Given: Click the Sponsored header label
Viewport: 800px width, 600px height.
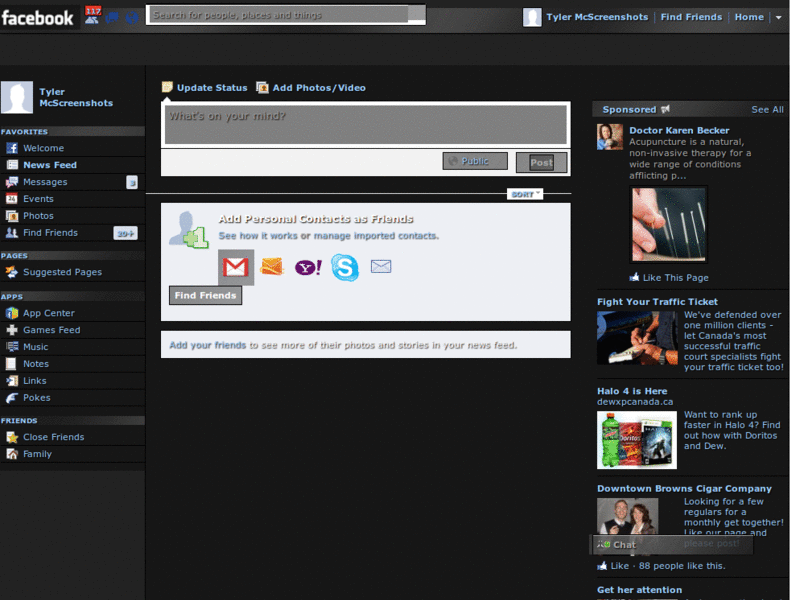Looking at the screenshot, I should pyautogui.click(x=629, y=110).
